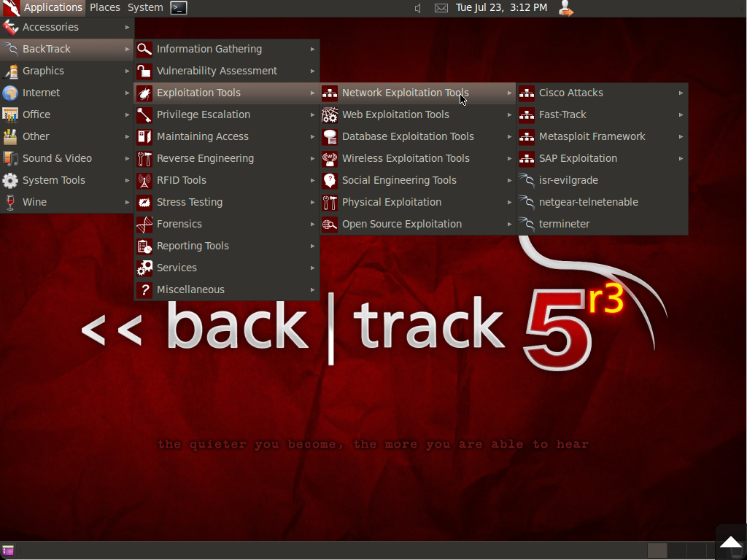This screenshot has width=747, height=560.
Task: Click the Privilege Escalation icon
Action: [144, 114]
